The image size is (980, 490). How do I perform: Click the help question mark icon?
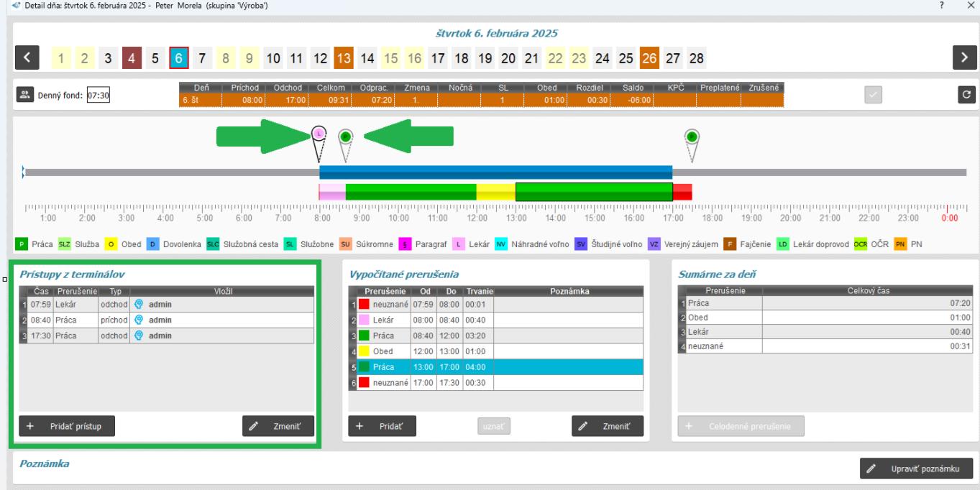(941, 6)
